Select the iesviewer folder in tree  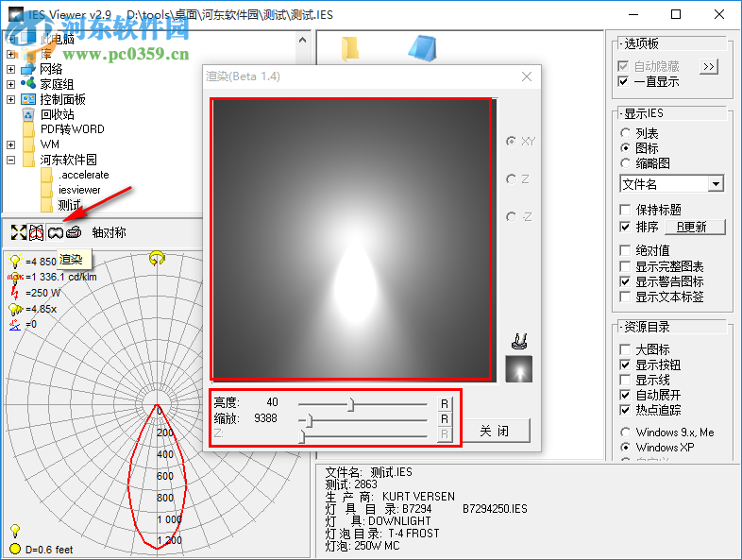click(x=79, y=190)
